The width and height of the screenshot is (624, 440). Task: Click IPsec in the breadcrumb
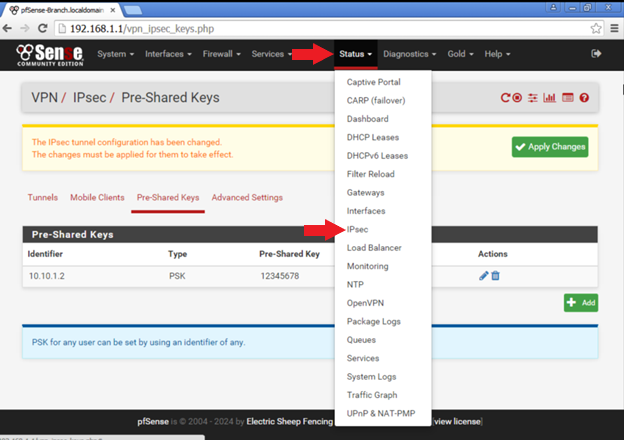tap(89, 97)
